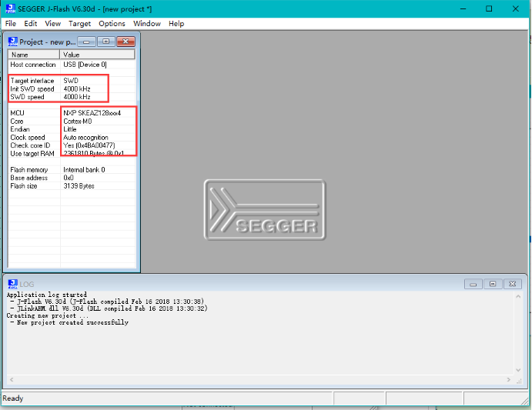Click the Auto recognition value
The width and height of the screenshot is (532, 410).
pyautogui.click(x=85, y=138)
